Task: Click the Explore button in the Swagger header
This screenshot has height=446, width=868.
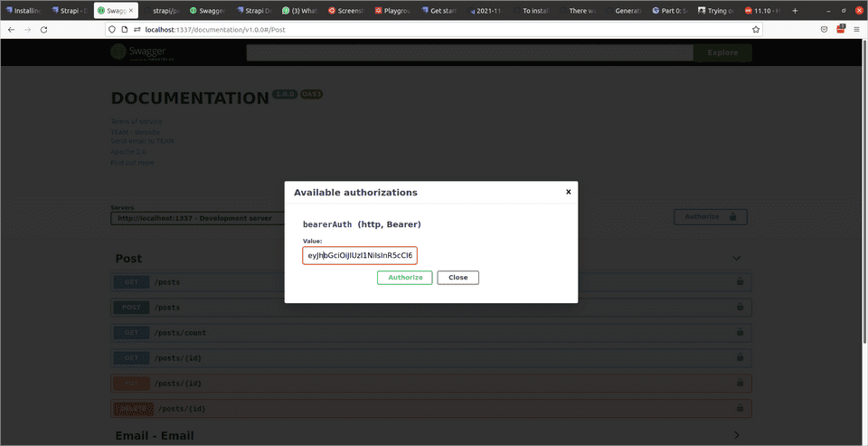Action: tap(722, 52)
